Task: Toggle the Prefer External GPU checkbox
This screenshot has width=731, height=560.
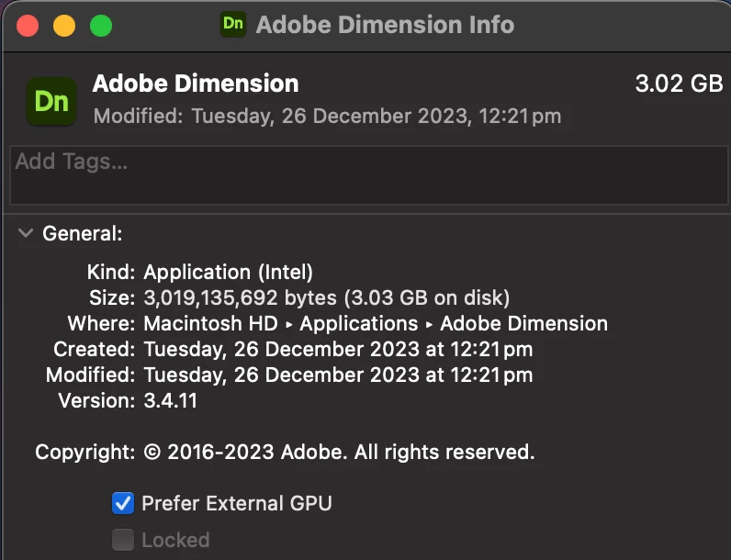Action: coord(122,503)
